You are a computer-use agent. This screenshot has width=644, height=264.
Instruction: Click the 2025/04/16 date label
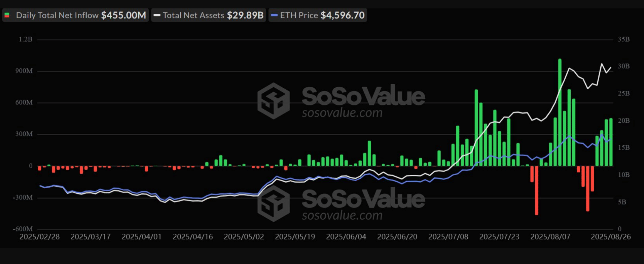pos(193,237)
